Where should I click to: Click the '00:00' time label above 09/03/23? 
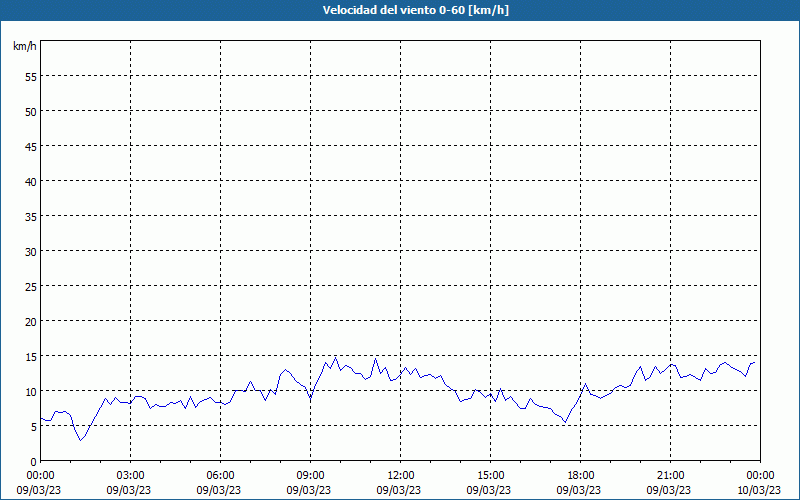pos(40,475)
